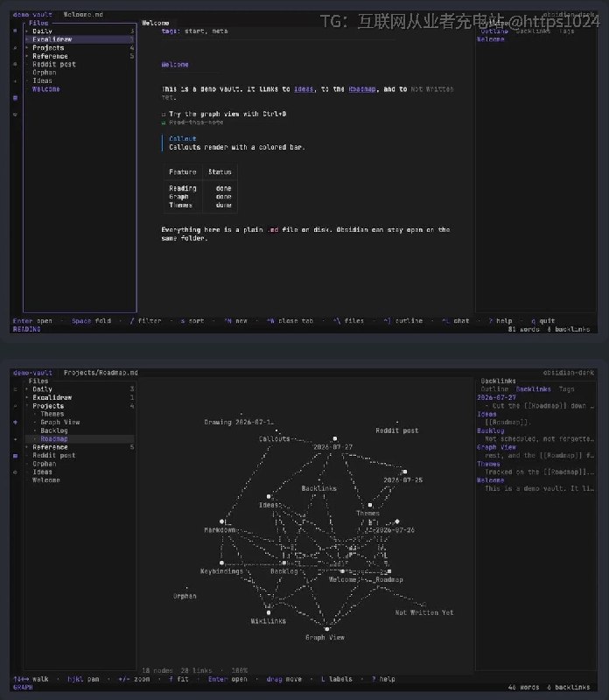This screenshot has width=609, height=700.
Task: Jump to Welcome heading in reading window outline
Action: coord(490,39)
